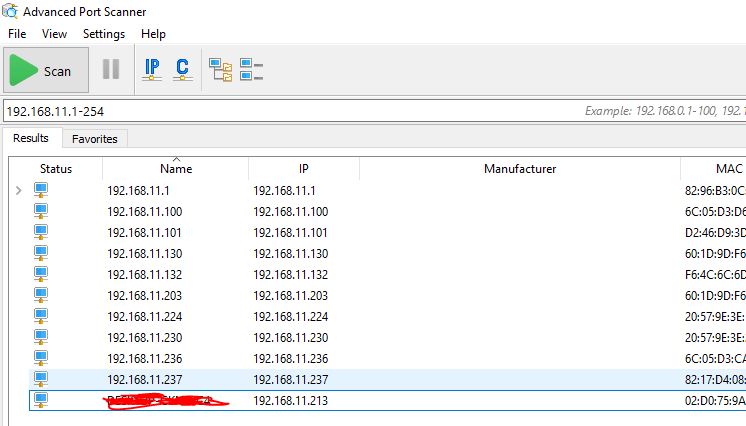Switch to the Results tab
This screenshot has width=746, height=426.
(31, 138)
